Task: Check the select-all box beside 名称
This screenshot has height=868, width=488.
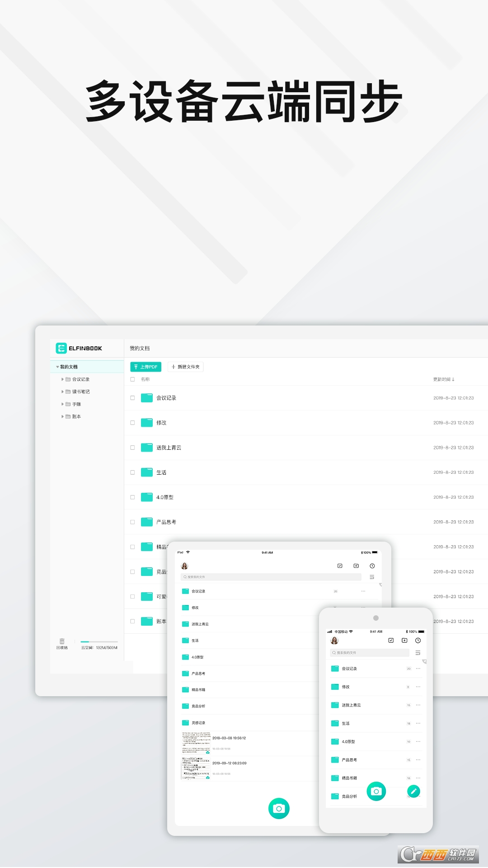Action: click(x=132, y=379)
